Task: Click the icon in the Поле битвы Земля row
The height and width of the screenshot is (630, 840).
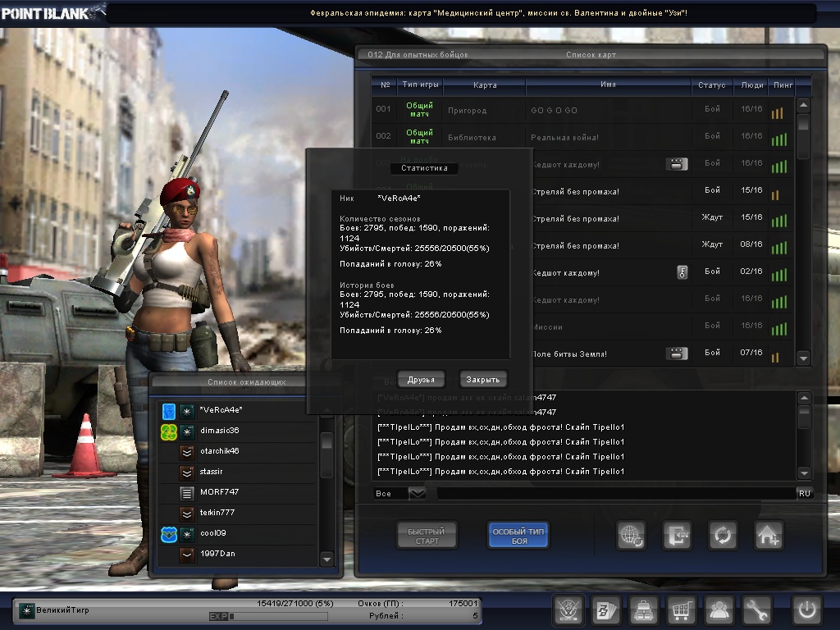Action: pos(677,353)
